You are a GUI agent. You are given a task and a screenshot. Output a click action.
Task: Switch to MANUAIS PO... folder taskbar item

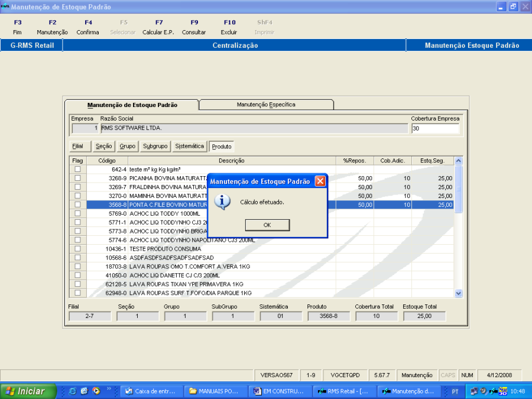click(216, 391)
